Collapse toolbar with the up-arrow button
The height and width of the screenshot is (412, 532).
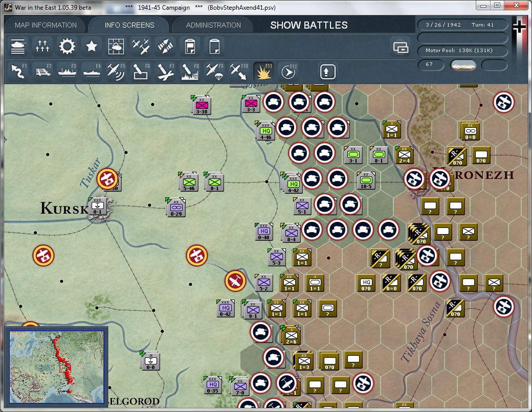click(x=327, y=72)
